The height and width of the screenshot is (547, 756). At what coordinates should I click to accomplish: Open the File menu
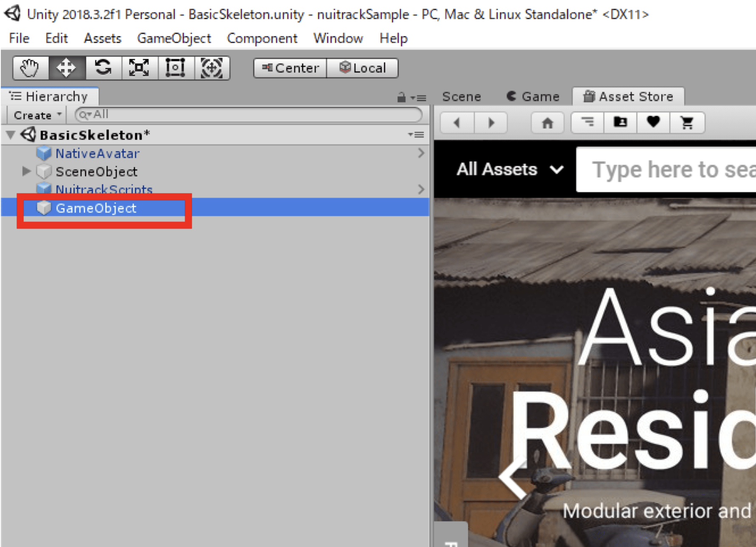click(x=19, y=38)
